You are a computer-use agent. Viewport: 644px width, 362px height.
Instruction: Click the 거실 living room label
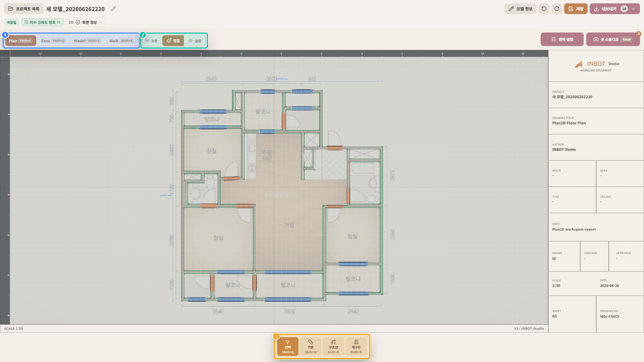point(289,225)
